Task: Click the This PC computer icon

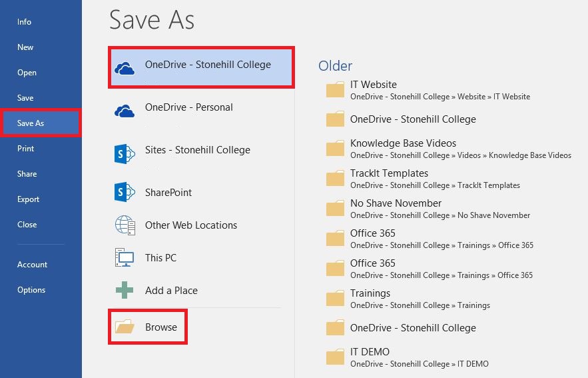Action: [125, 257]
